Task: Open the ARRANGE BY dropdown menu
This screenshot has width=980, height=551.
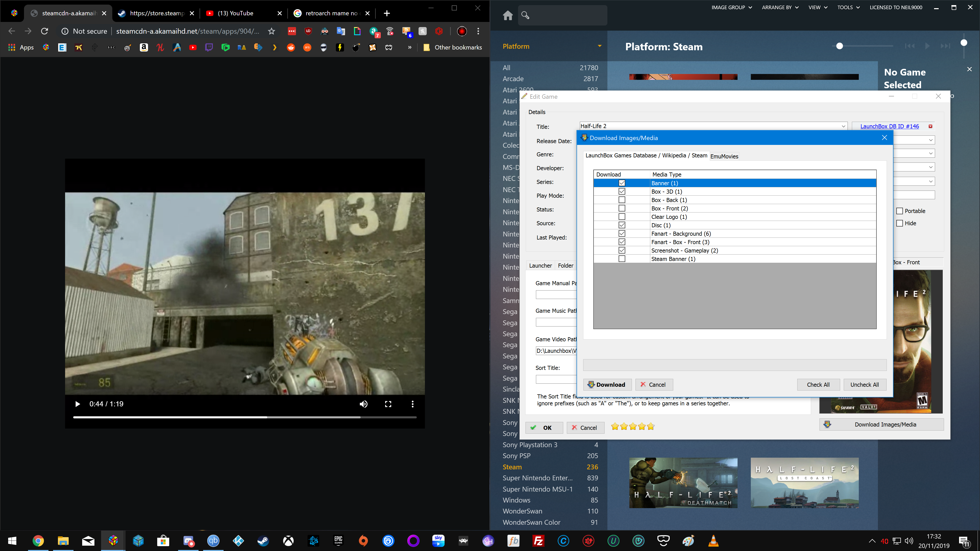Action: click(x=780, y=7)
